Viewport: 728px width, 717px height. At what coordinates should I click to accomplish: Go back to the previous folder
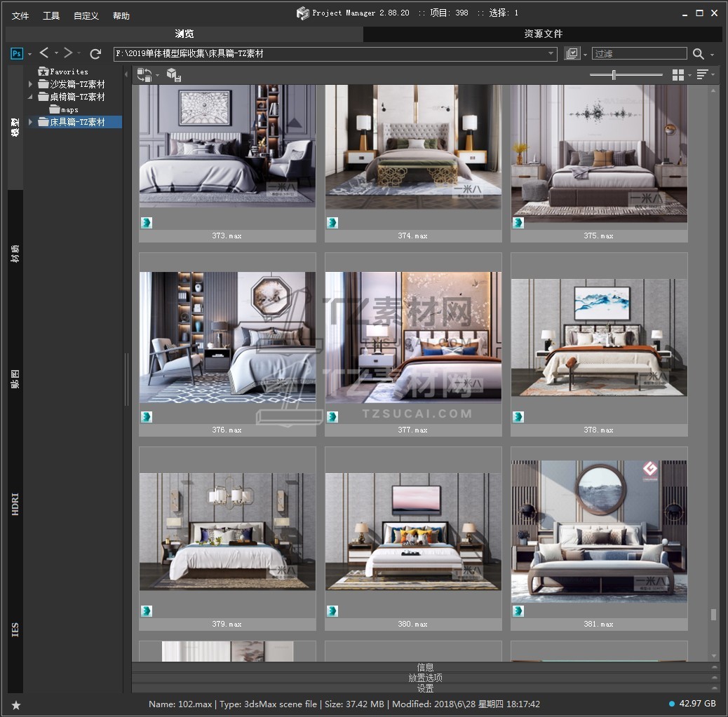pos(44,53)
